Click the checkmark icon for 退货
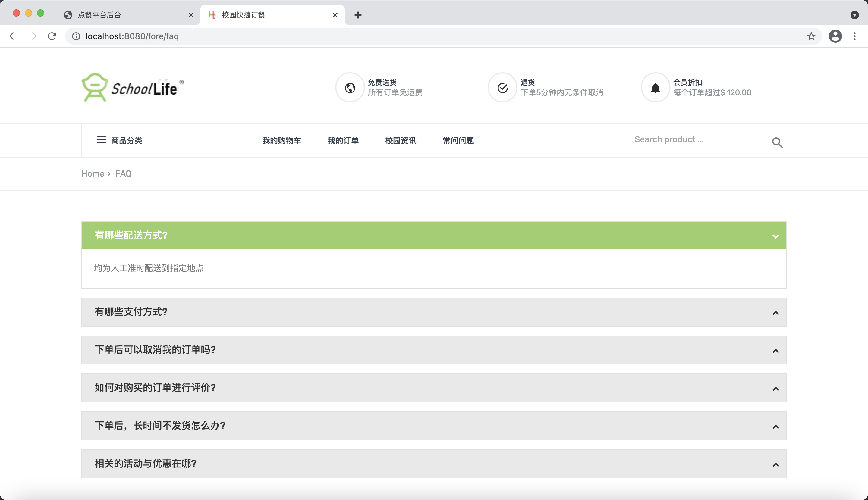This screenshot has height=500, width=868. (502, 88)
